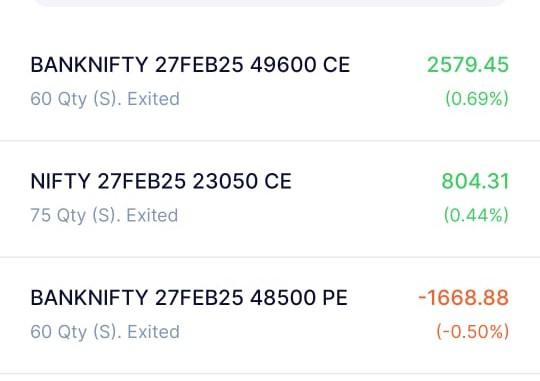
Task: Open BANKNIFTY 27FEB25 49600 CE position
Action: (270, 81)
